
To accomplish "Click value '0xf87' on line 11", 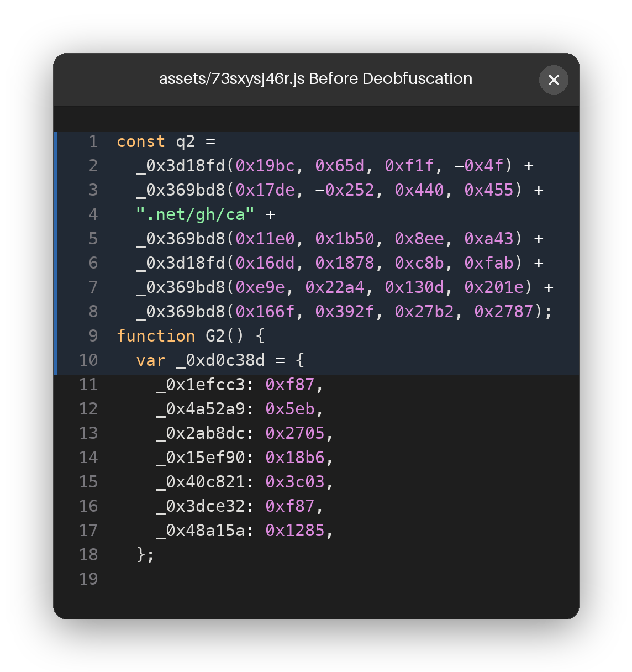I will pos(290,385).
